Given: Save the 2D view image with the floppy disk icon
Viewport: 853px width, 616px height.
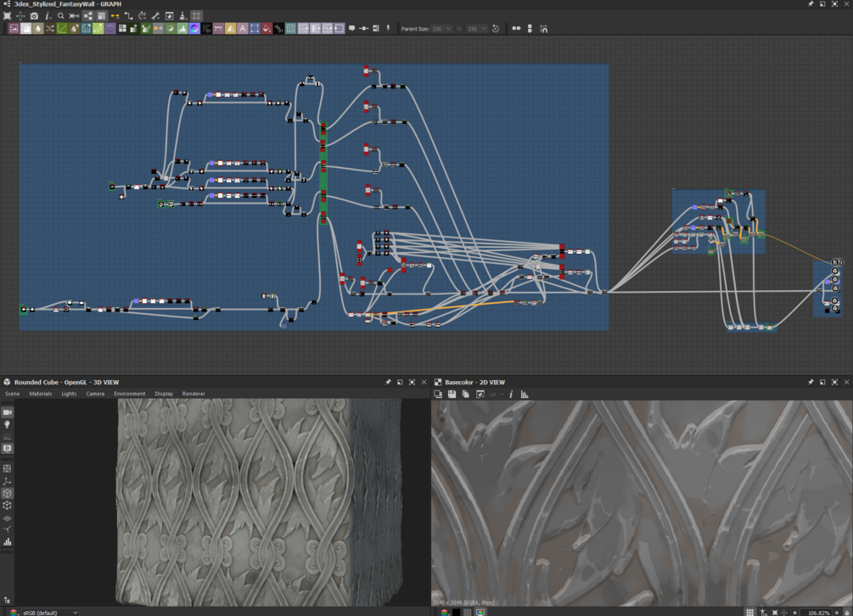Looking at the screenshot, I should pos(452,395).
